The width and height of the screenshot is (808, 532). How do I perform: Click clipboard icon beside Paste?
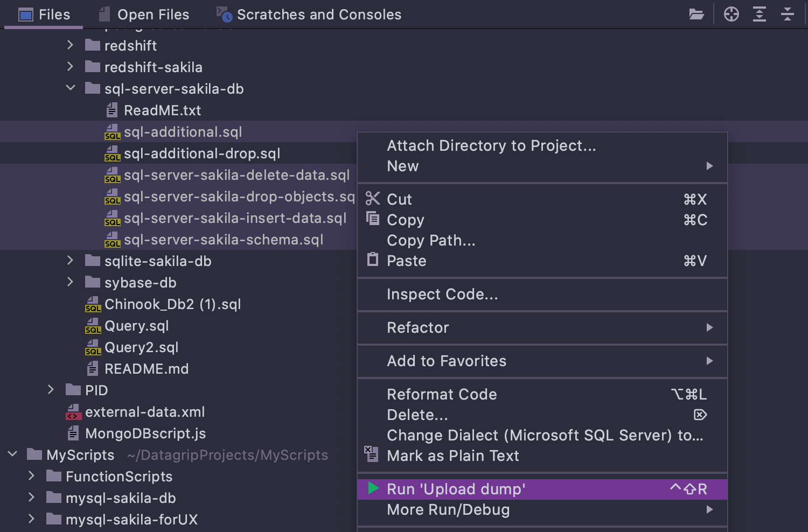pyautogui.click(x=373, y=260)
